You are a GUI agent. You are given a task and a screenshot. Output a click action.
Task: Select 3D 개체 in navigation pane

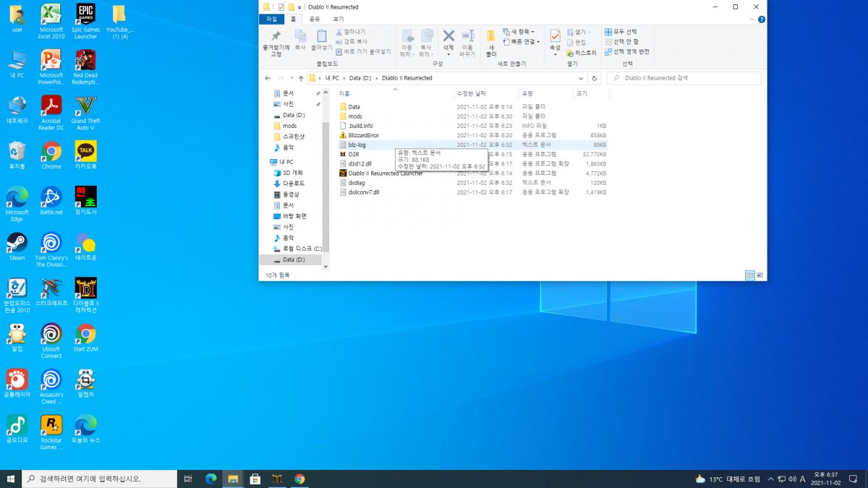292,173
